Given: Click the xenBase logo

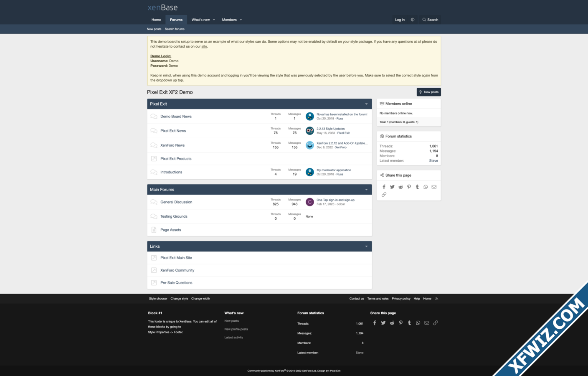Looking at the screenshot, I should (x=162, y=8).
